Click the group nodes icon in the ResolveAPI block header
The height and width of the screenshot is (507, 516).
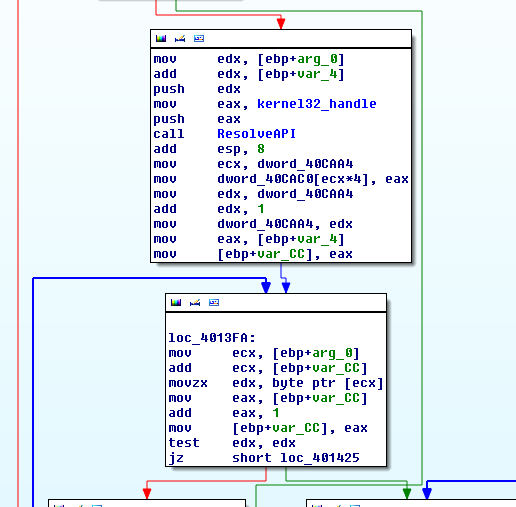tap(199, 39)
